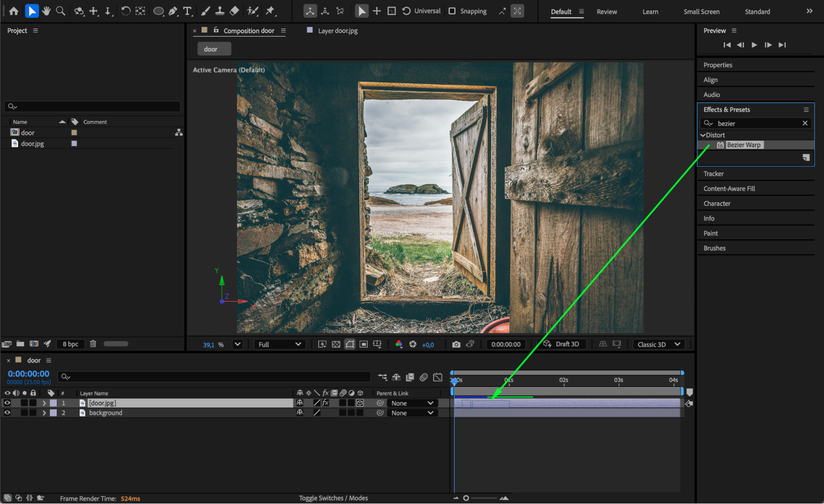Select the Hand tool
The width and height of the screenshot is (824, 504).
coord(46,11)
